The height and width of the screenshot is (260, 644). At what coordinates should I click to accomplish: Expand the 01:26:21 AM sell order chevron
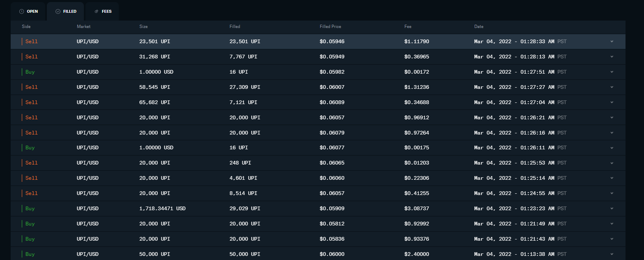[x=612, y=118]
